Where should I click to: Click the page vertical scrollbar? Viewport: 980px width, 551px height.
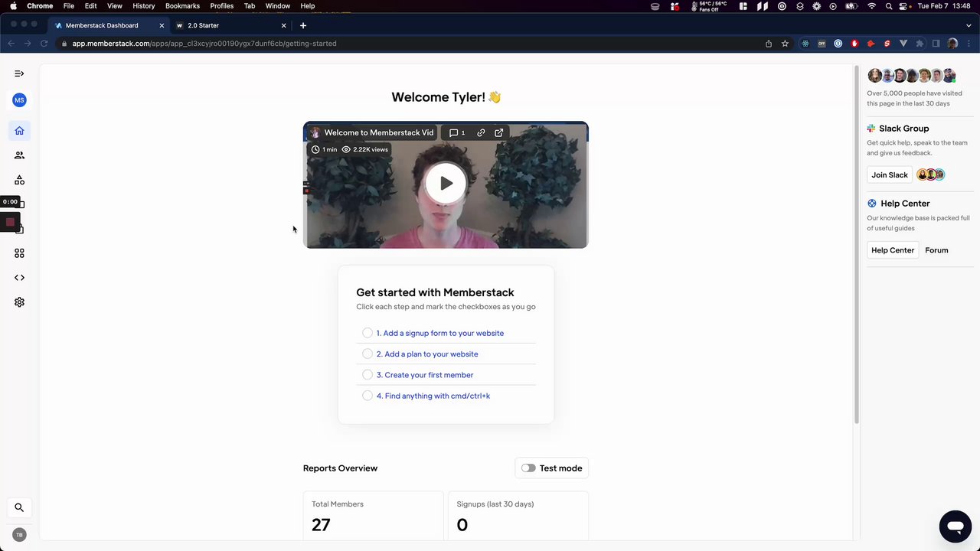(x=857, y=245)
